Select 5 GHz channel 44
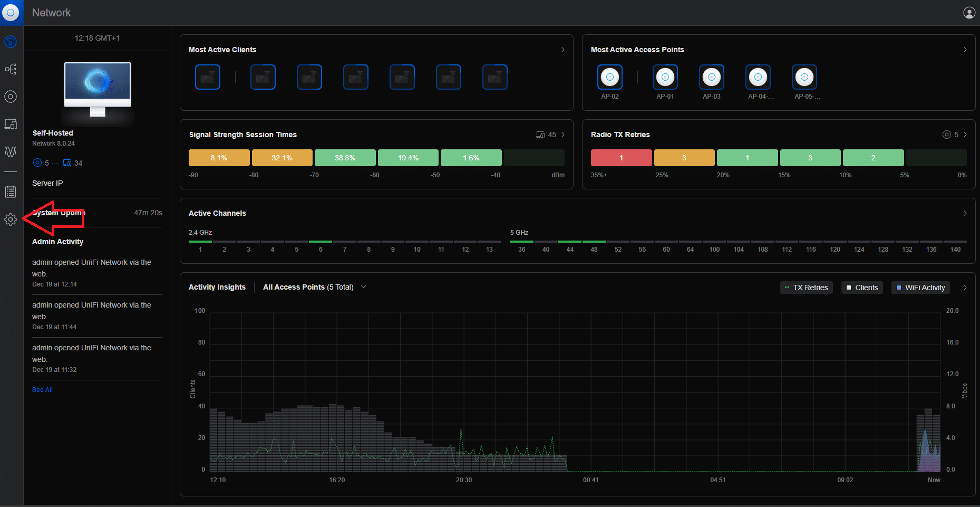This screenshot has width=980, height=507. (x=570, y=245)
